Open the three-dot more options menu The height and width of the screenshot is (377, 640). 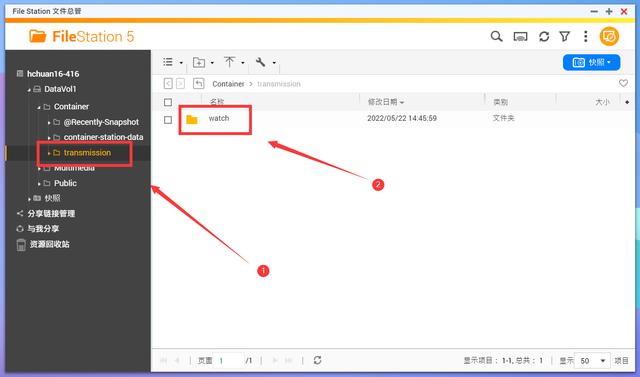585,36
